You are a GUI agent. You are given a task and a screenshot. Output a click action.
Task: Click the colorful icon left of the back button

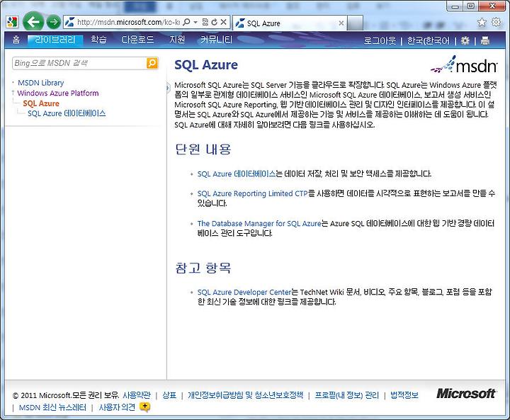coord(12,22)
